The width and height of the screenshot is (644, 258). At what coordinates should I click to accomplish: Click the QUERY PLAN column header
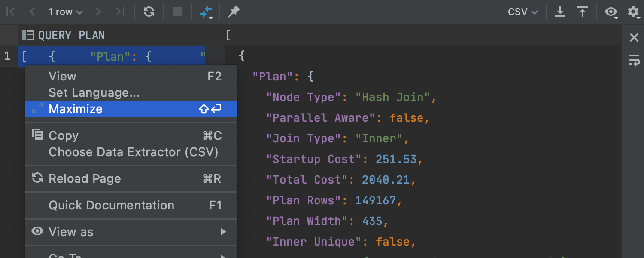(71, 35)
